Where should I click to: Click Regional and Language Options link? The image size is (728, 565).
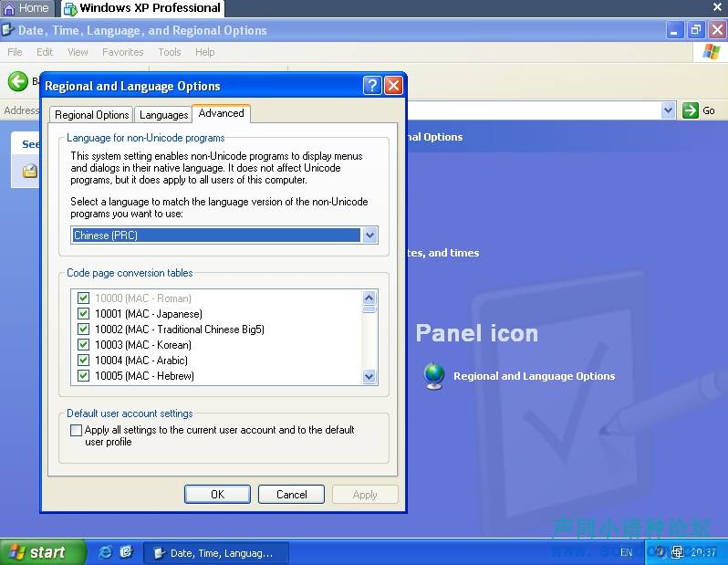pyautogui.click(x=534, y=376)
